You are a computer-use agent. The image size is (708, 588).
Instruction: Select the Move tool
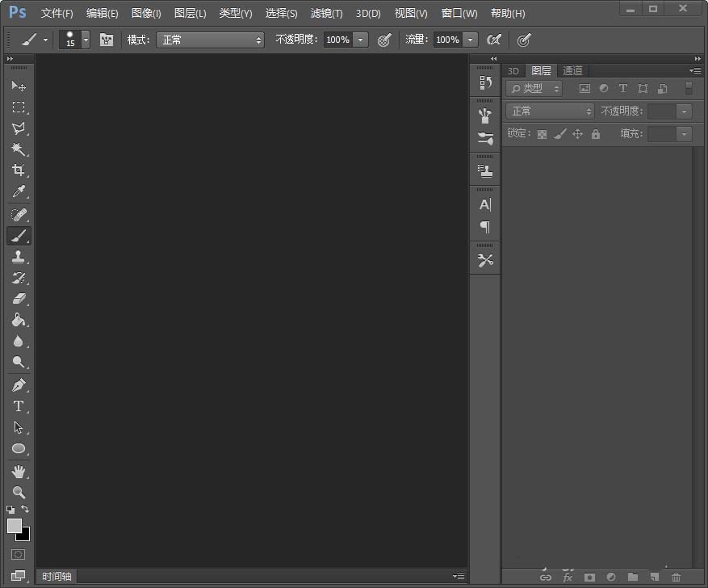[x=18, y=86]
